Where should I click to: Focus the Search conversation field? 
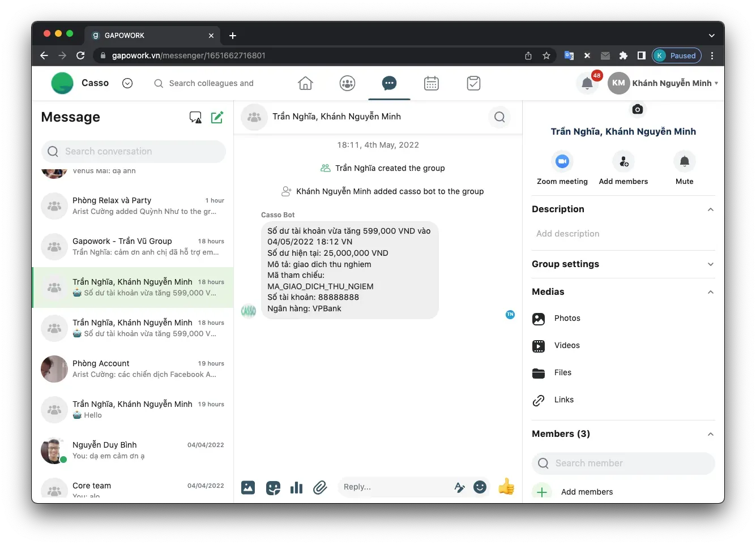(x=134, y=152)
